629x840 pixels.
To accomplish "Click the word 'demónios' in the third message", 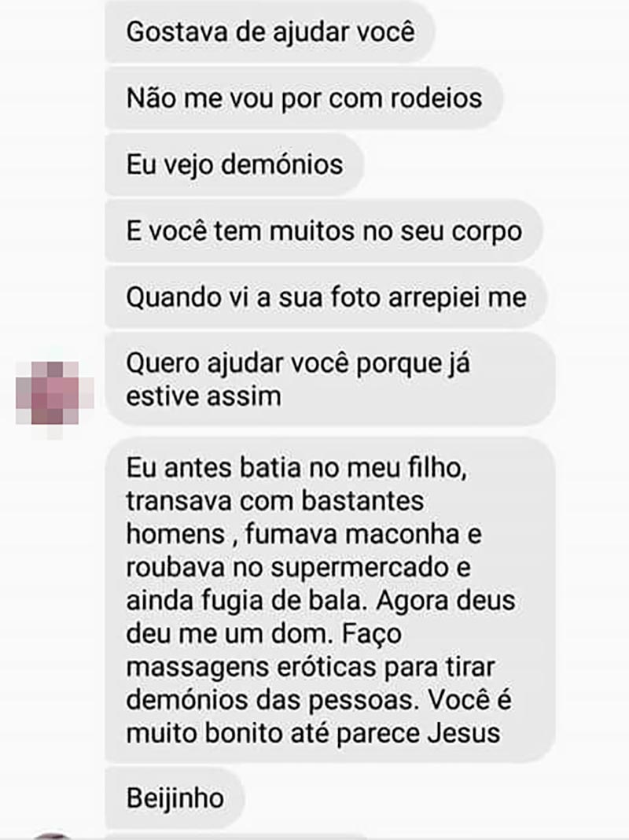I will [x=282, y=164].
